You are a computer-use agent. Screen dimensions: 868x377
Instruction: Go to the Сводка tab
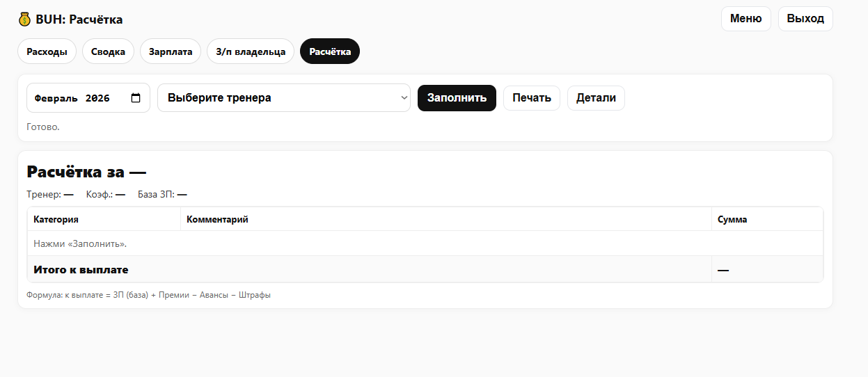(x=108, y=51)
